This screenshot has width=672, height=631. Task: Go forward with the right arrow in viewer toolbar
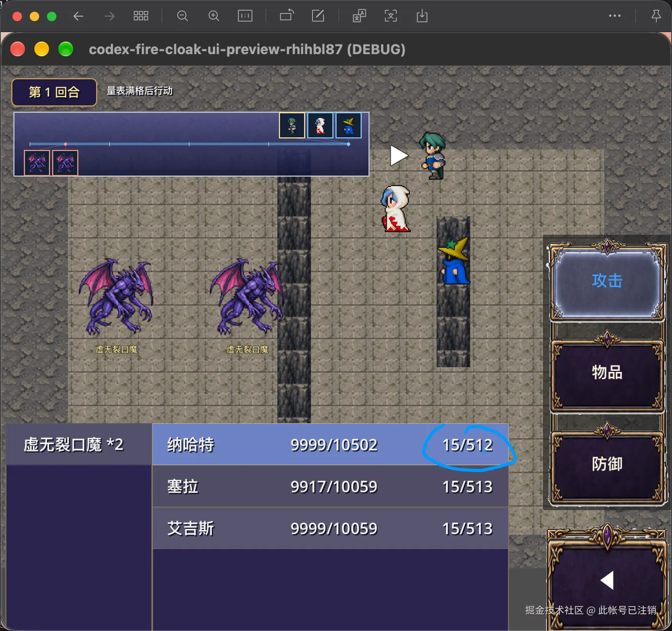[110, 16]
